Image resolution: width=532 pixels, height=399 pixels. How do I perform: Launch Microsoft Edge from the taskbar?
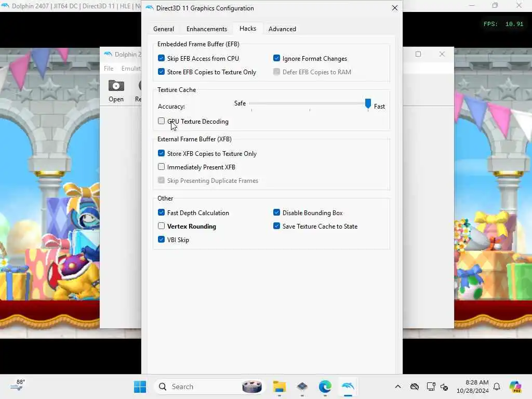point(325,387)
